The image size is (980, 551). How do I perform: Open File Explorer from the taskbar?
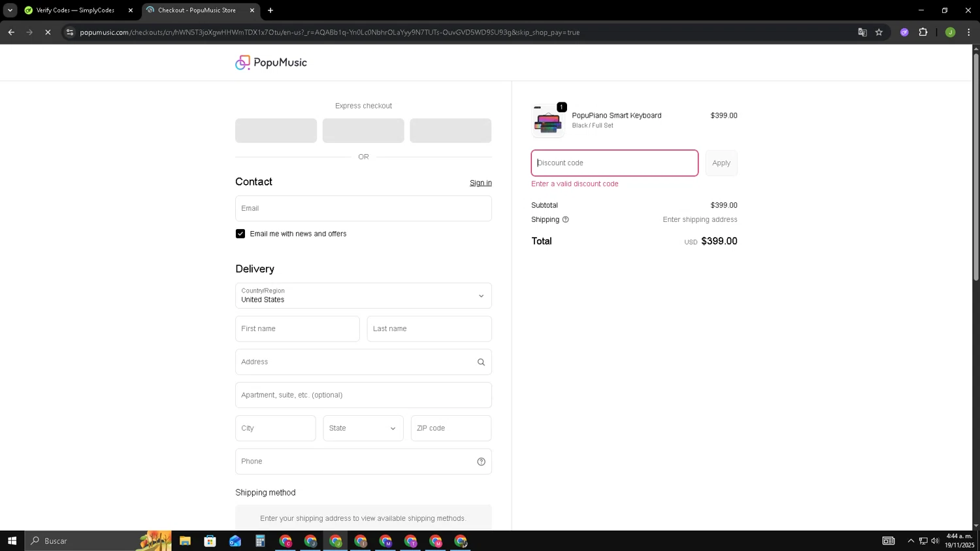[x=185, y=541]
